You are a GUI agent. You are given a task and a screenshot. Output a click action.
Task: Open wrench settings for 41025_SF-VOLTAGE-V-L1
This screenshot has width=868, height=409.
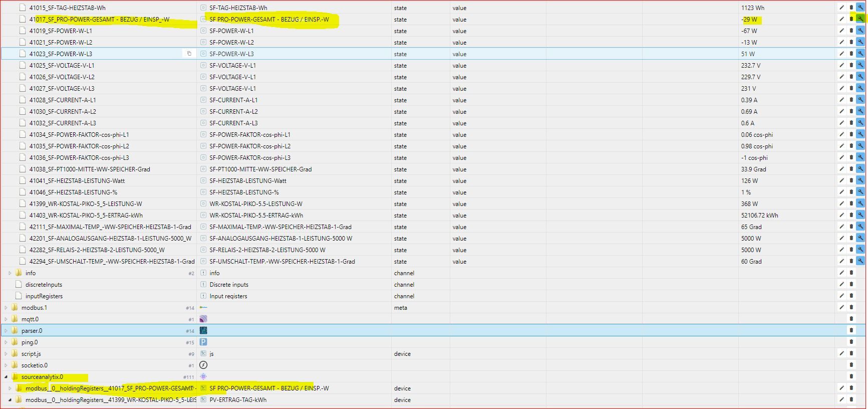click(x=860, y=65)
